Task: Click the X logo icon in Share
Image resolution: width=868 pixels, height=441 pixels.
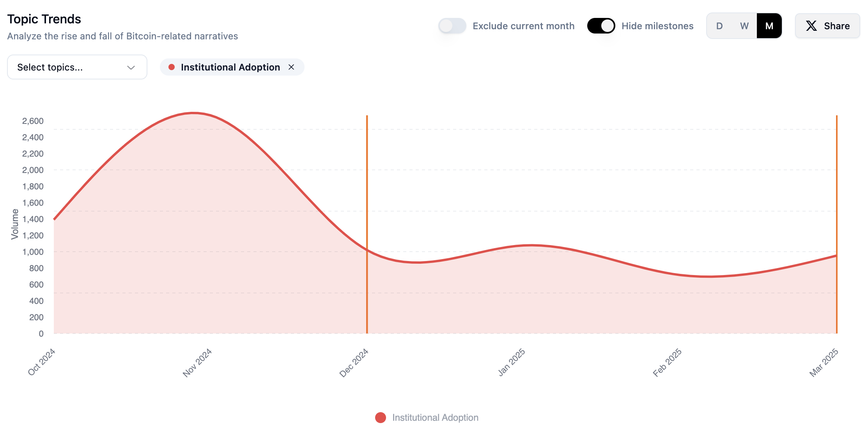Action: click(811, 26)
